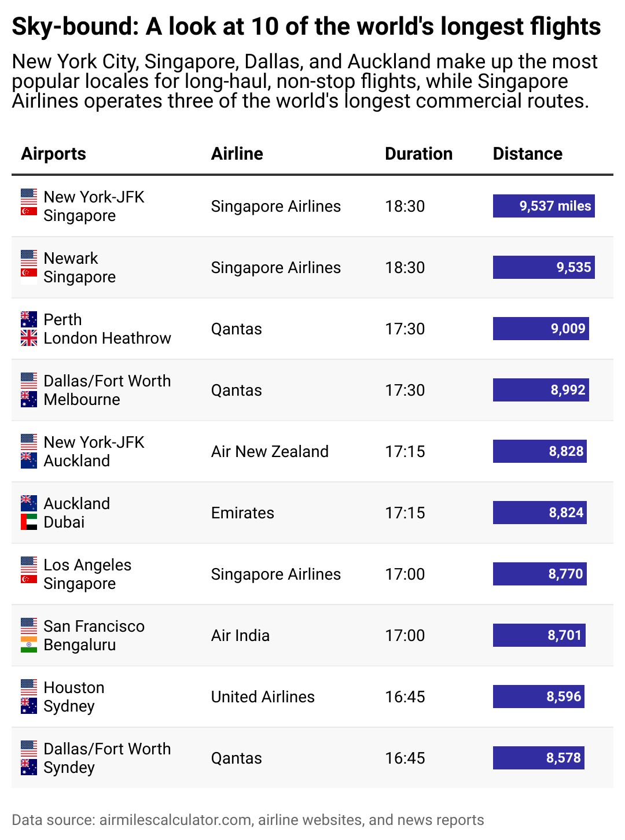
Task: Sort by the Duration column header
Action: pos(418,154)
